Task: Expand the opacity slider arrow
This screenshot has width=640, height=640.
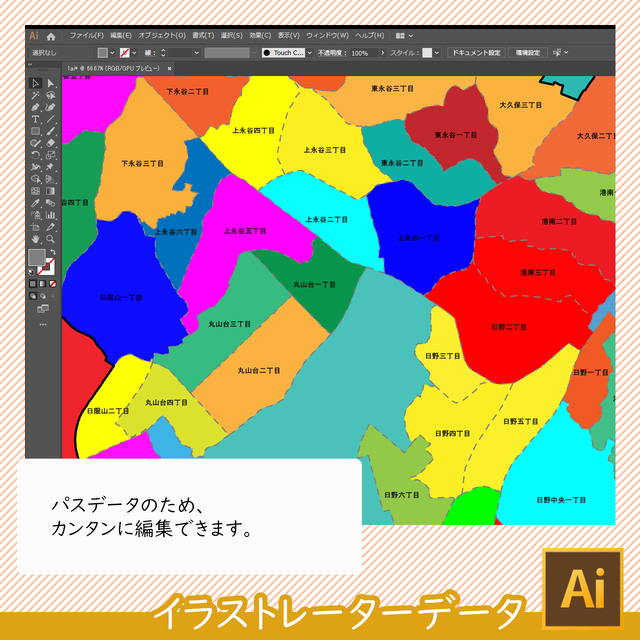Action: (382, 53)
